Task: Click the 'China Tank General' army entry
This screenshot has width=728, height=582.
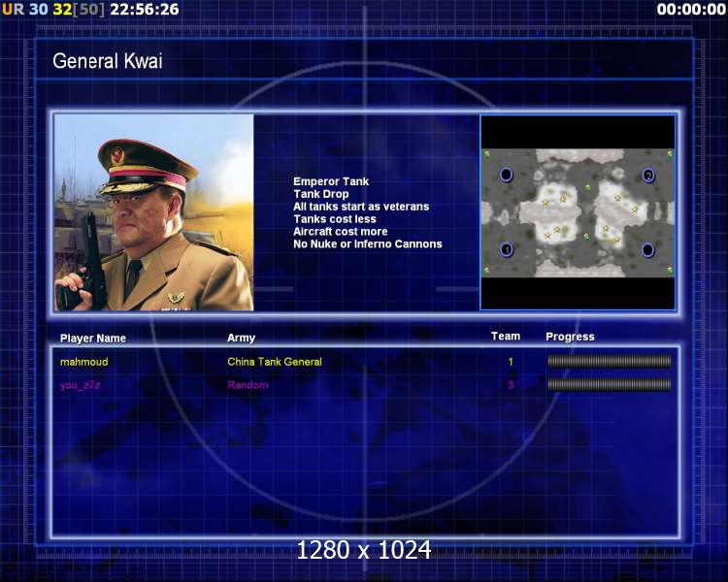Action: [x=275, y=362]
